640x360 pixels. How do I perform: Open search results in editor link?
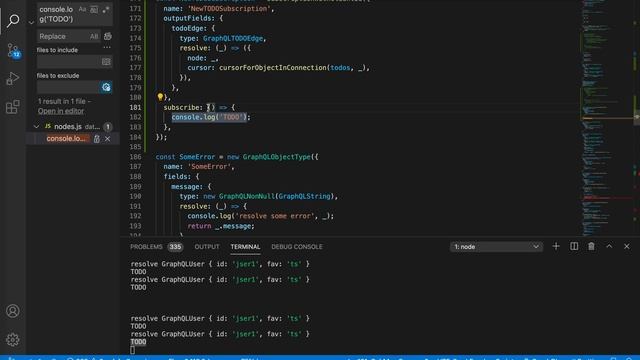tap(61, 111)
